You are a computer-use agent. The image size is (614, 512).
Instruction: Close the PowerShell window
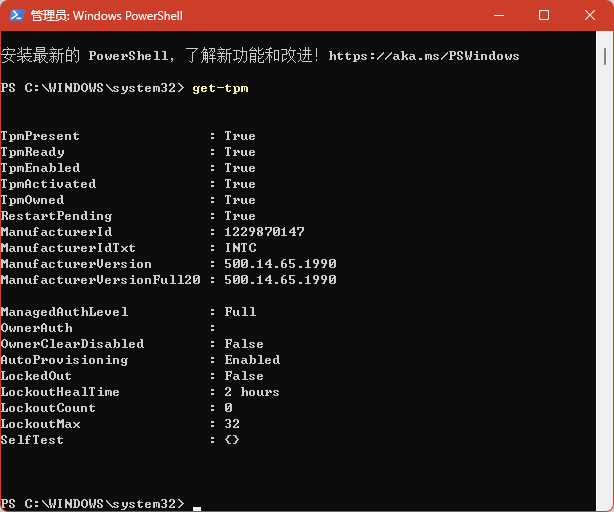[x=590, y=16]
